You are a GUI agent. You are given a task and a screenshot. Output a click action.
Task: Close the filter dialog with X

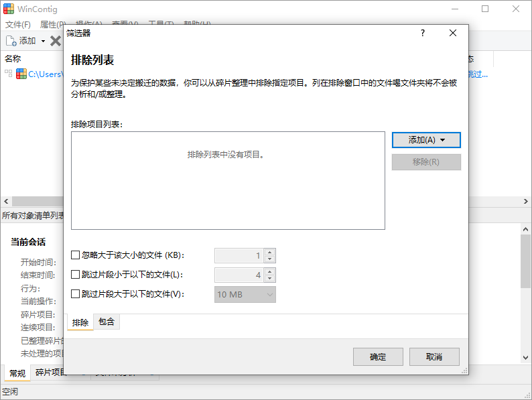point(453,33)
